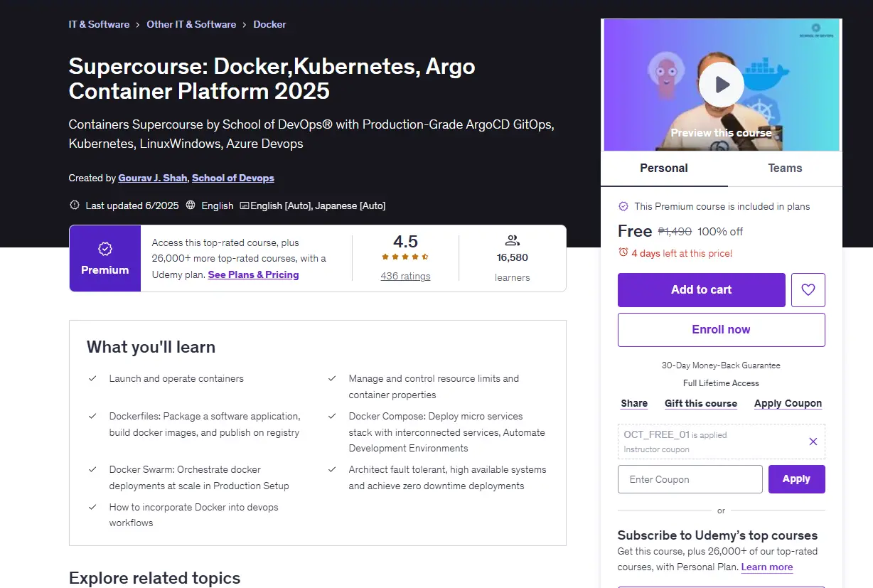
Task: Click the last updated alert icon
Action: (75, 205)
